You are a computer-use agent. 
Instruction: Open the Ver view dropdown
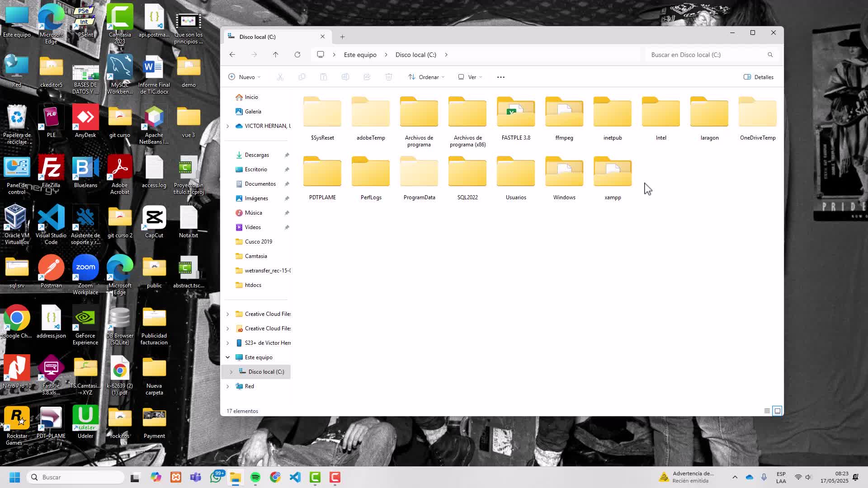(x=470, y=77)
